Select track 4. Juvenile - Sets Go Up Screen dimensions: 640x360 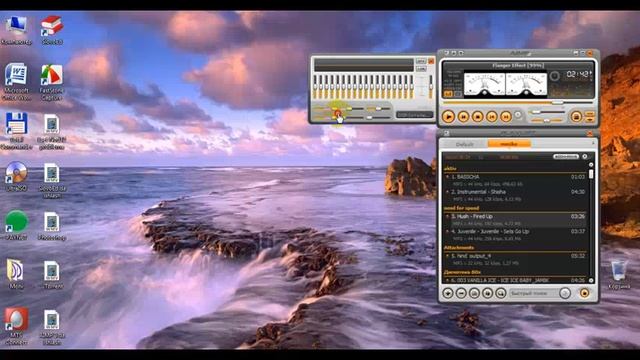[516, 235]
